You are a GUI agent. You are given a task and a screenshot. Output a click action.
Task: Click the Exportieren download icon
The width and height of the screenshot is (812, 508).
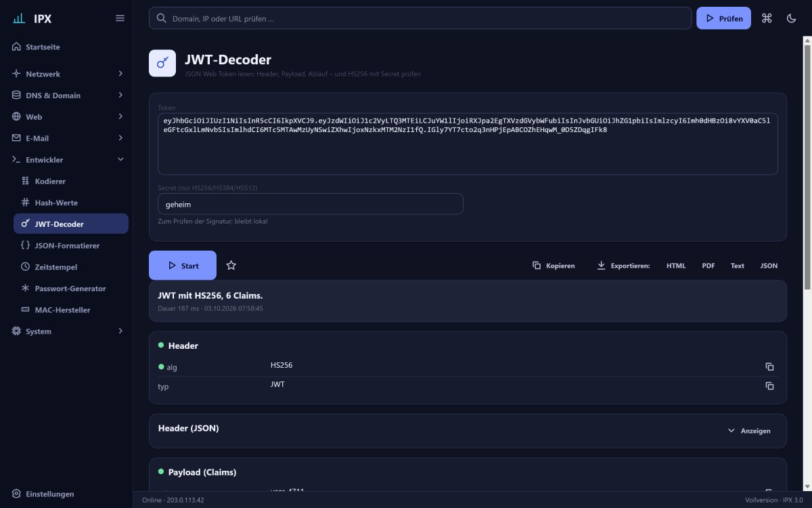tap(601, 266)
